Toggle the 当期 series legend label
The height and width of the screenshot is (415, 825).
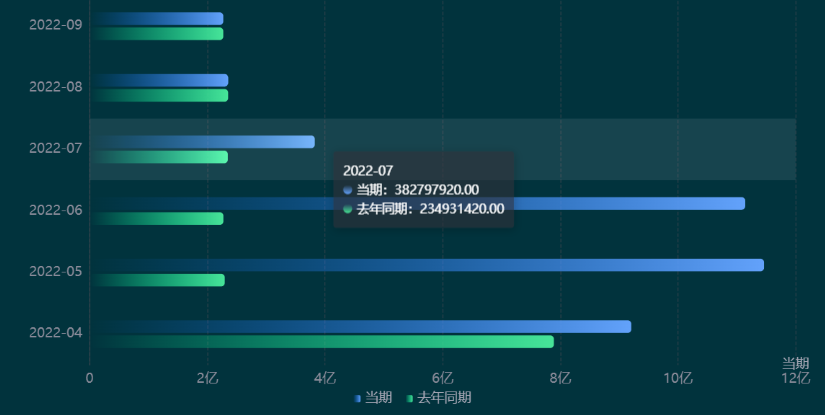pos(379,398)
